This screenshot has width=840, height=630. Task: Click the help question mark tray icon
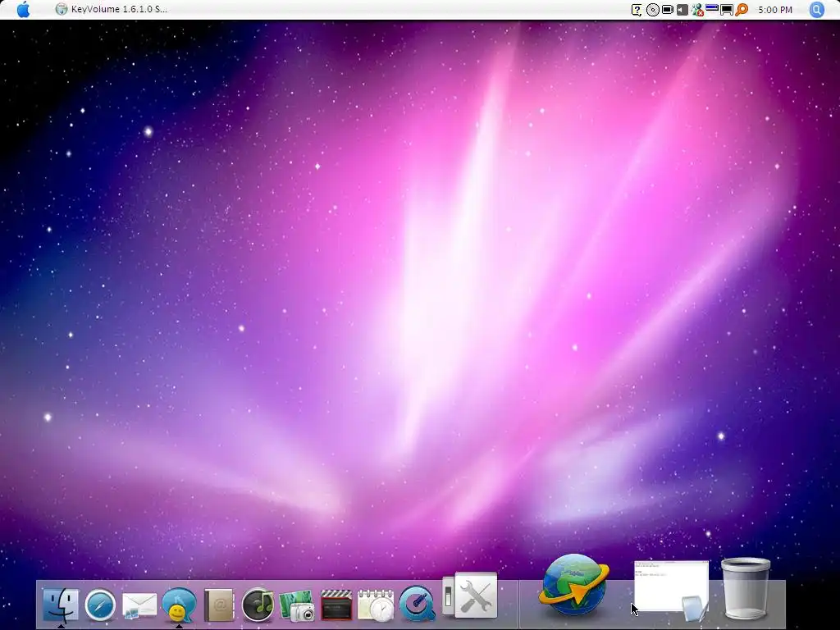[637, 10]
